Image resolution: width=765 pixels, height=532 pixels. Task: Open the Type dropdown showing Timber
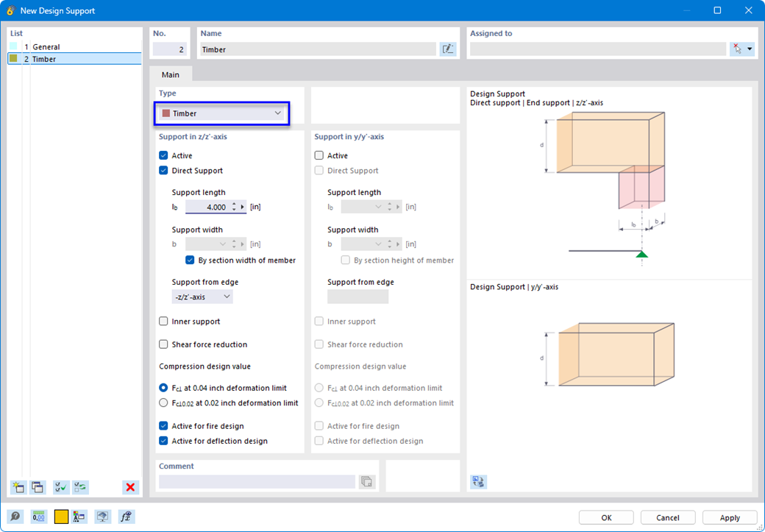point(221,113)
